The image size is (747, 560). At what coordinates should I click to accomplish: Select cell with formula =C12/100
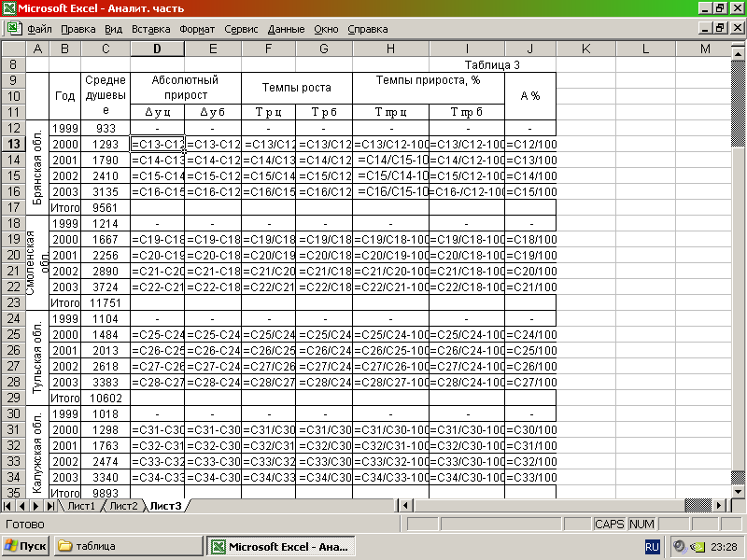tap(530, 145)
